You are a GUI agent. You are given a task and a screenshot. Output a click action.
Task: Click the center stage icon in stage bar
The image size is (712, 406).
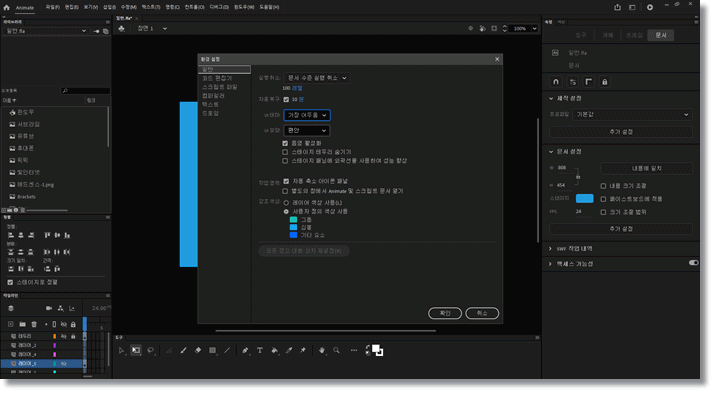point(470,29)
